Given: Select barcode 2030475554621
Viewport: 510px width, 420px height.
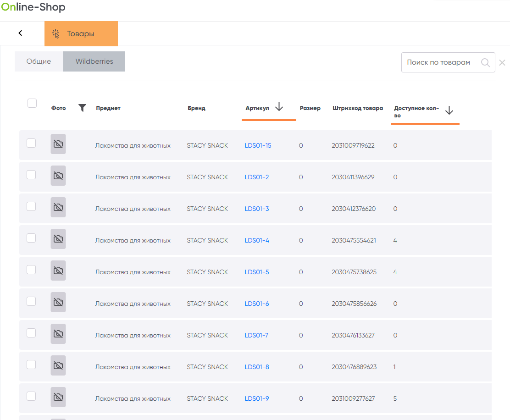Looking at the screenshot, I should (x=354, y=240).
